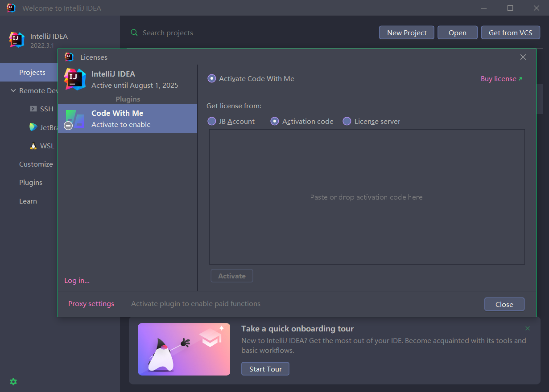The width and height of the screenshot is (549, 392).
Task: Collapse the Remote Development section
Action: (13, 90)
